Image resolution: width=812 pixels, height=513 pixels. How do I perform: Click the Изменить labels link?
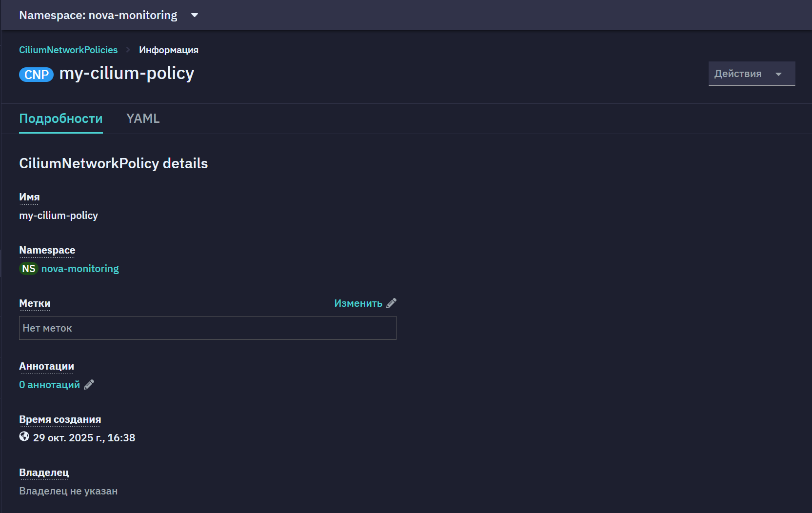pyautogui.click(x=358, y=303)
